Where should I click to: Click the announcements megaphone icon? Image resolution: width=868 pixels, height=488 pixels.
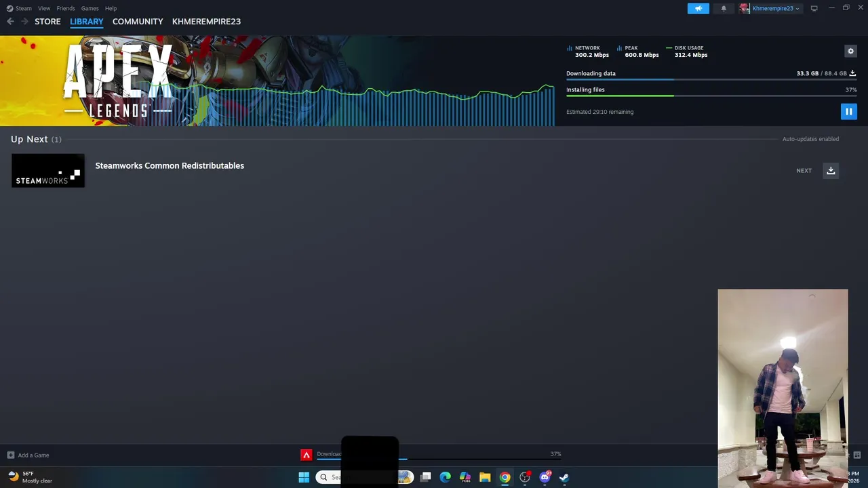tap(698, 8)
